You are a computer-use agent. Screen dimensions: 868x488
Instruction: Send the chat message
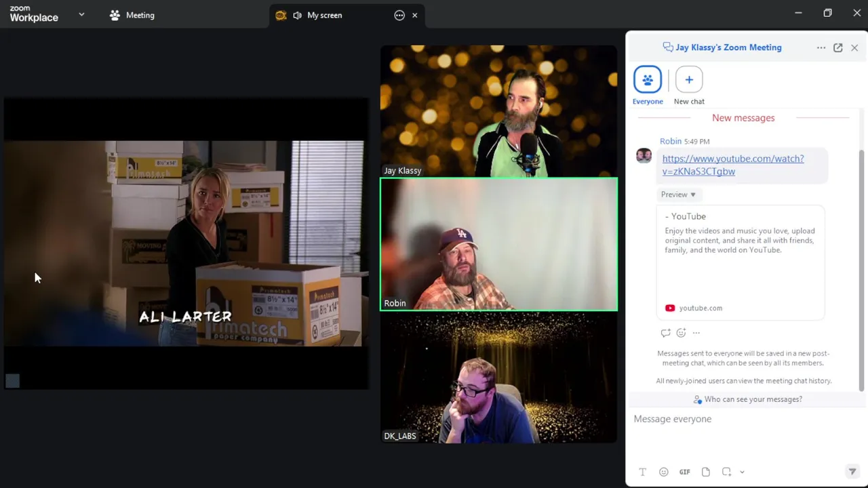point(852,472)
